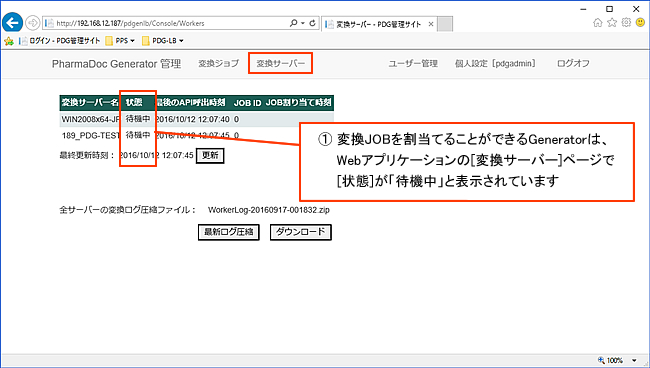This screenshot has height=368, width=650.
Task: Click 待機中 status in WIN2008x64-JP row
Action: pos(138,119)
